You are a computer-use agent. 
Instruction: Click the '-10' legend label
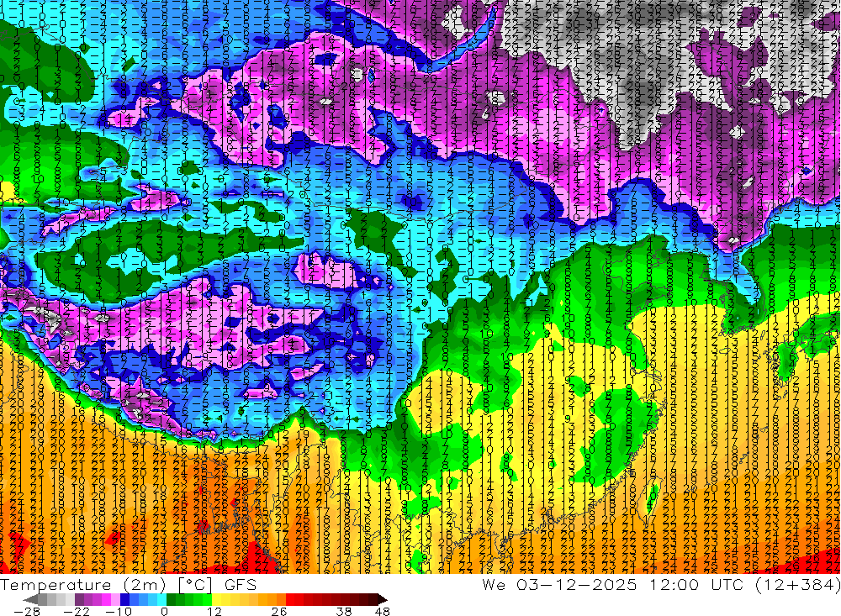(x=119, y=612)
